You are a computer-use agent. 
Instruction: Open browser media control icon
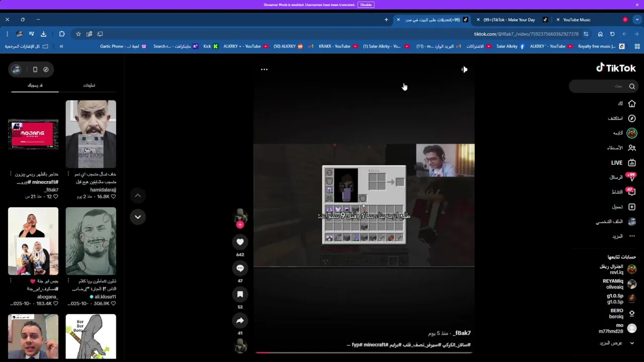pos(31,34)
